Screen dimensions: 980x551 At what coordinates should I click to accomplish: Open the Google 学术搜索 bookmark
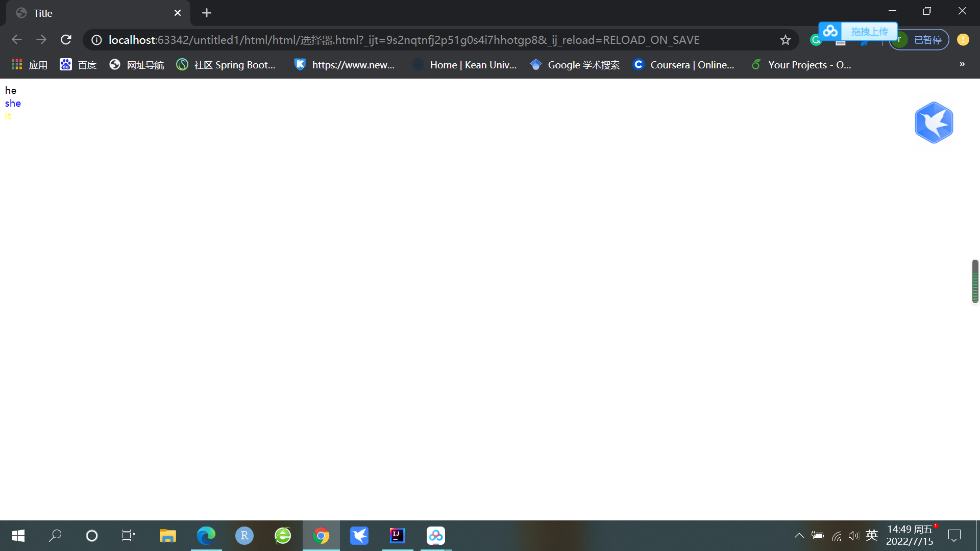click(575, 65)
